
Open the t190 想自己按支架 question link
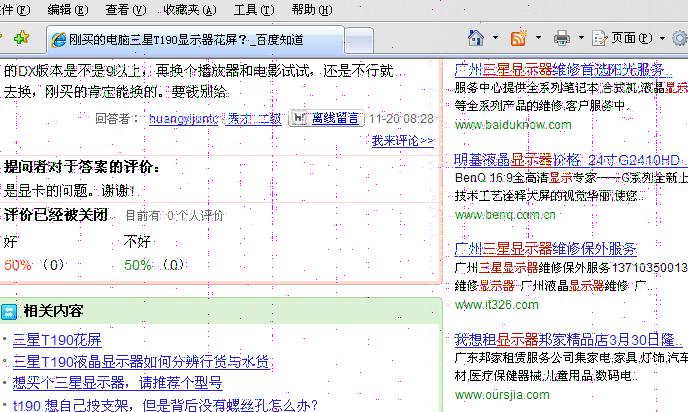[165, 405]
